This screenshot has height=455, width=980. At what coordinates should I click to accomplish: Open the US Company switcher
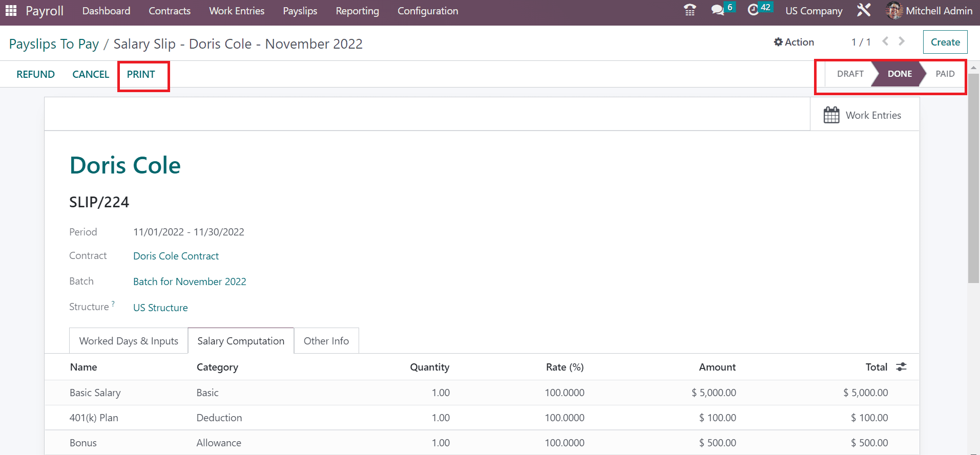tap(814, 11)
